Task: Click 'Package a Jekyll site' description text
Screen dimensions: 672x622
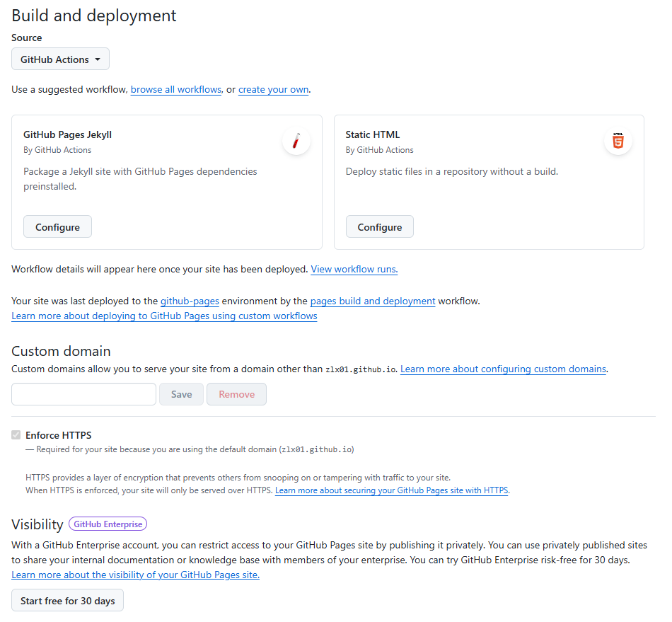Action: point(140,179)
